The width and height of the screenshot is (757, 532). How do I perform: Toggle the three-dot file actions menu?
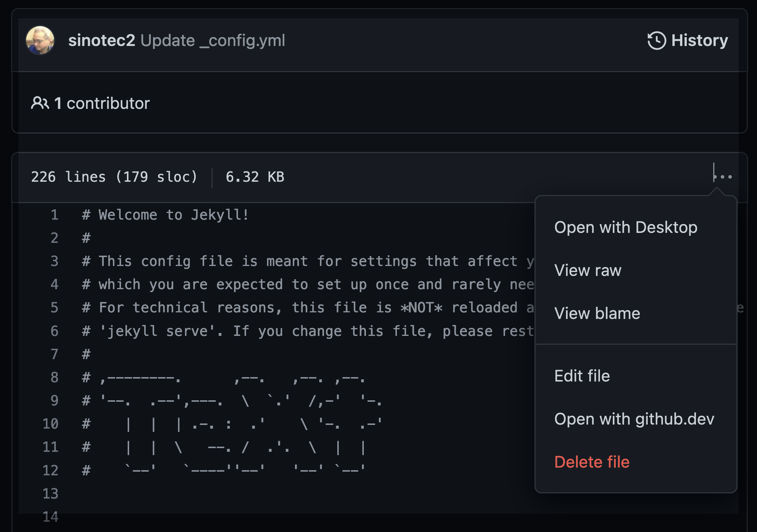pos(723,177)
